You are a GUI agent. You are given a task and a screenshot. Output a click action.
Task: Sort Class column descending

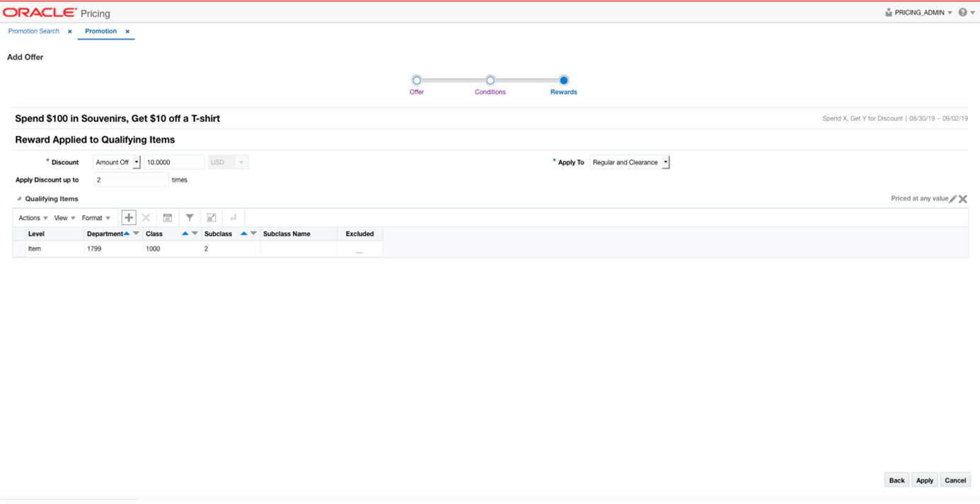point(195,234)
